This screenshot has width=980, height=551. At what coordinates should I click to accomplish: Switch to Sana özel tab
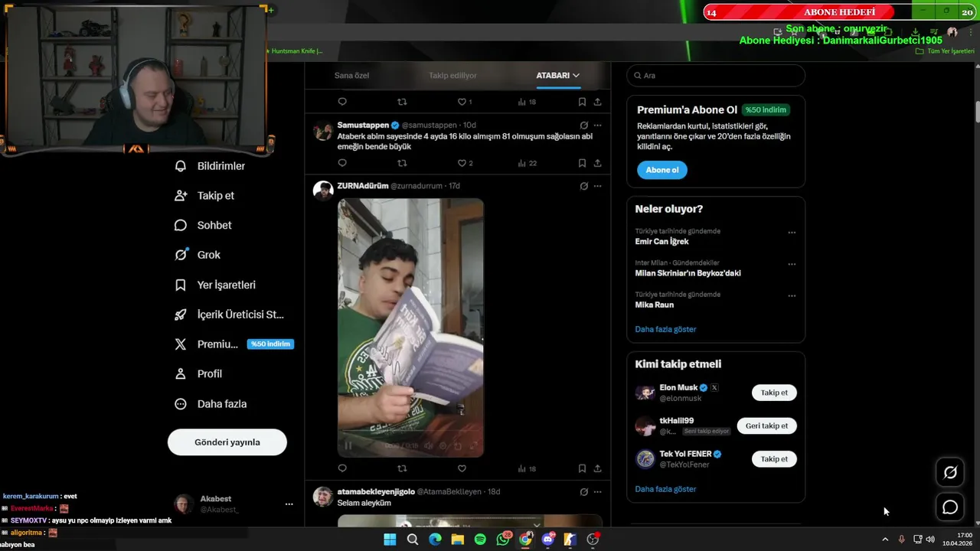tap(351, 76)
